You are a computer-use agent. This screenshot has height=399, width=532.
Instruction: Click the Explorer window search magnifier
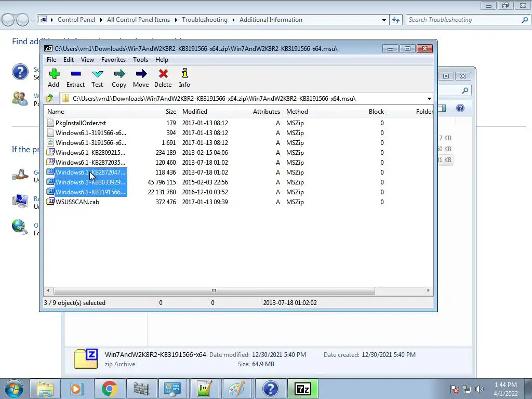pyautogui.click(x=465, y=90)
